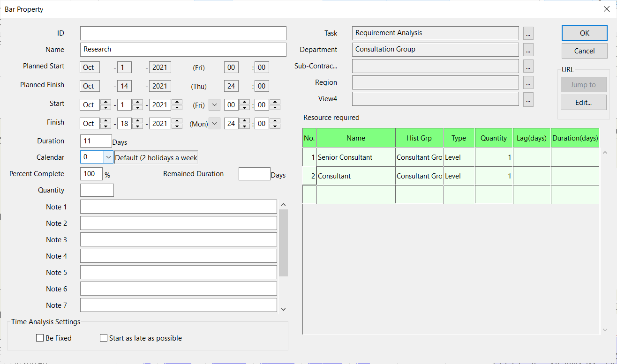Click the Note 5 input field
The width and height of the screenshot is (617, 364).
click(x=179, y=272)
